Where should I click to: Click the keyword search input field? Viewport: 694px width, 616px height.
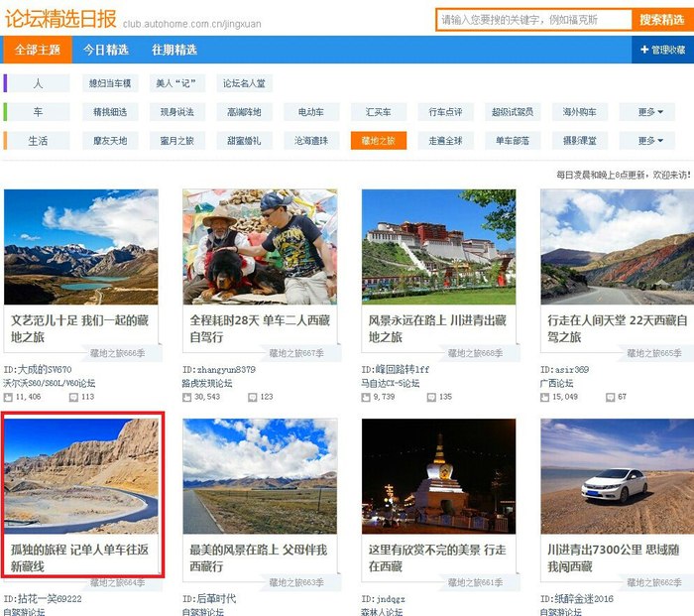(532, 20)
